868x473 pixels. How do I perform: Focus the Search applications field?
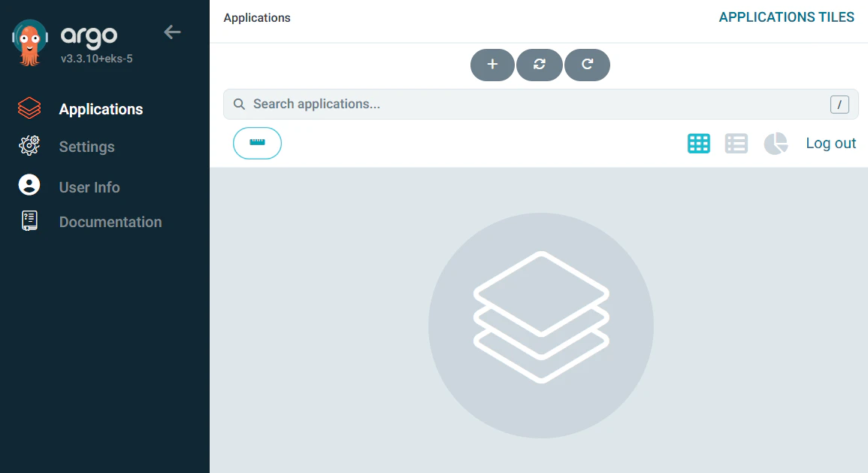tap(541, 104)
